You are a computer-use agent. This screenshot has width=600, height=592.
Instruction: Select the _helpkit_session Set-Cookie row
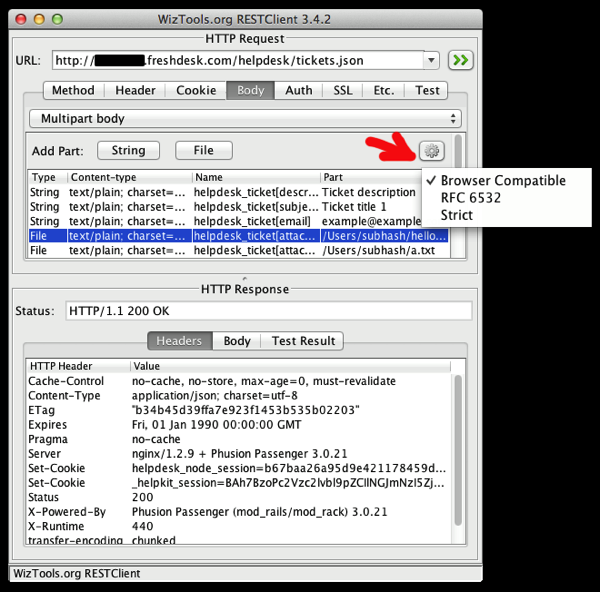(x=239, y=483)
